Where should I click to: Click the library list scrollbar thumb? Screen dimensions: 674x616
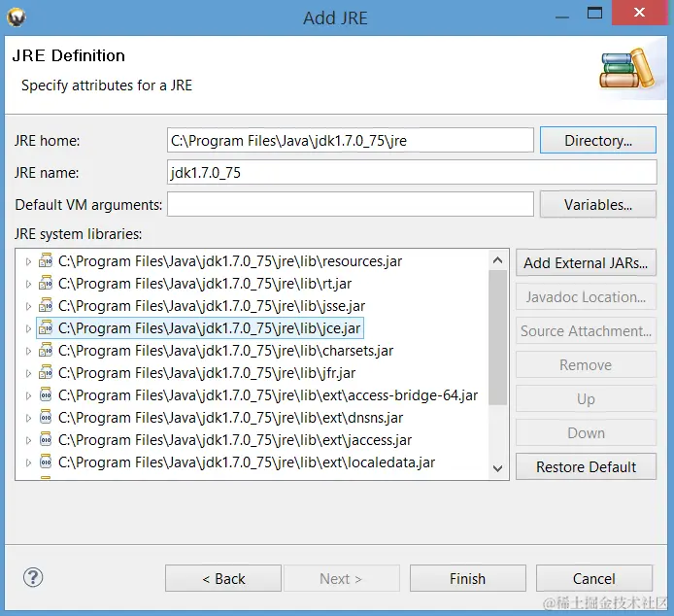[498, 338]
